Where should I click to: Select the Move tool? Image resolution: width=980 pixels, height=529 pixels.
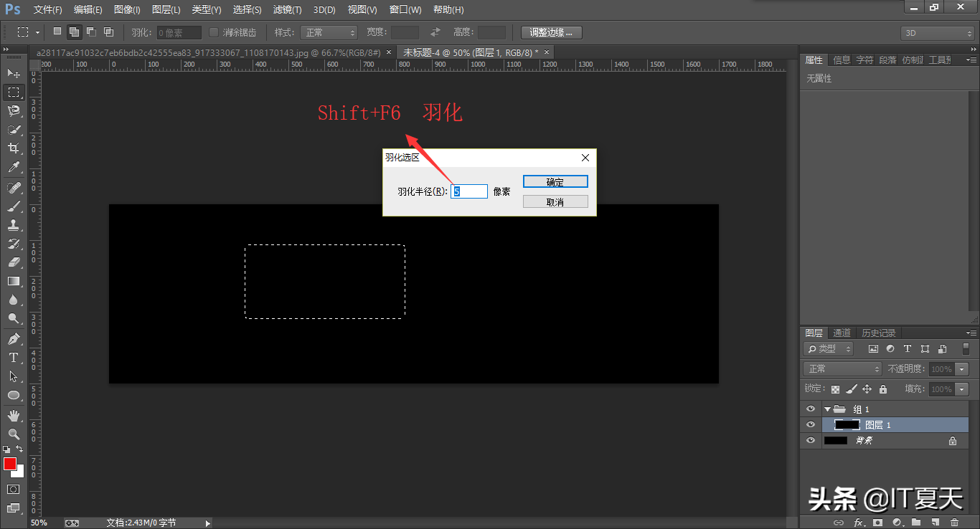(13, 73)
